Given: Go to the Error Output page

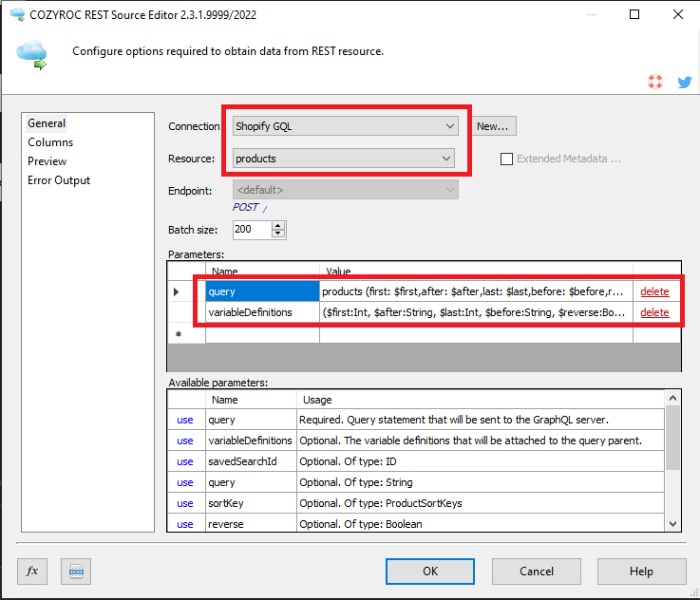Looking at the screenshot, I should tap(59, 180).
